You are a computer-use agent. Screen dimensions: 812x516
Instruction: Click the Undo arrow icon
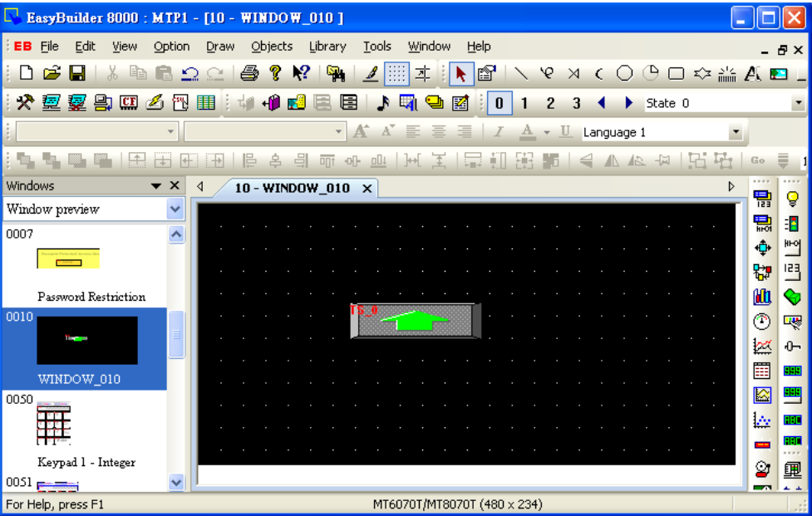coord(189,73)
